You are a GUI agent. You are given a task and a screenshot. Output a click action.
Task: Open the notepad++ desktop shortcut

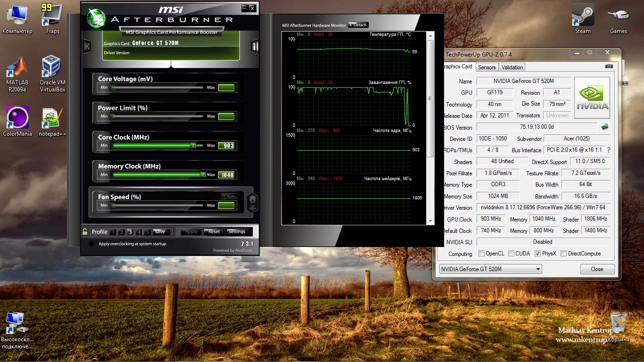tap(52, 122)
